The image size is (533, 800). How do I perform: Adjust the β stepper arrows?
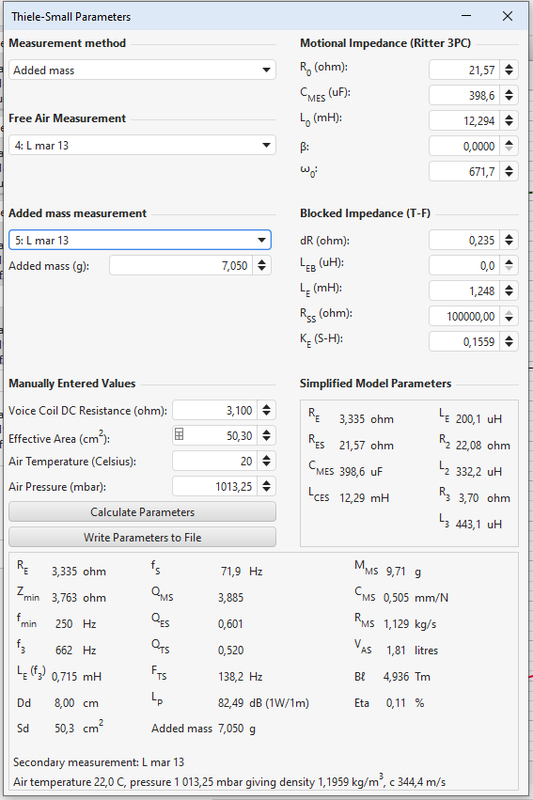(509, 146)
